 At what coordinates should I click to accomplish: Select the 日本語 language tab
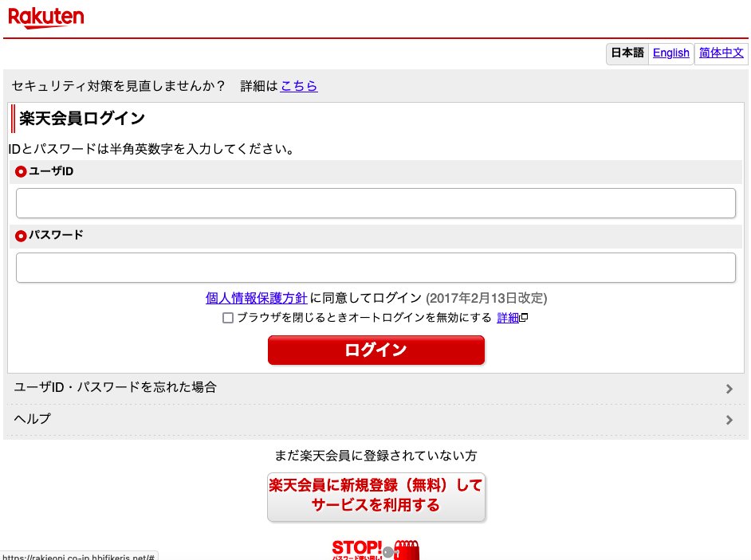(627, 53)
